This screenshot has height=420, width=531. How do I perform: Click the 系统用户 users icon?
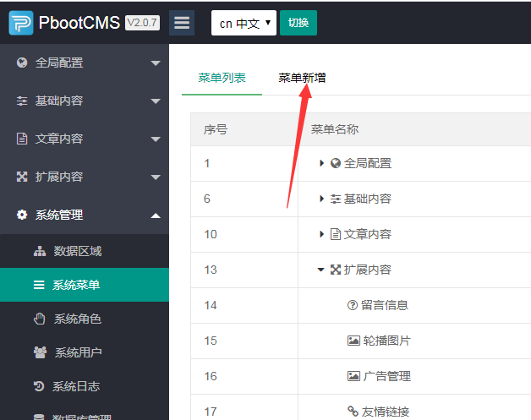(40, 352)
